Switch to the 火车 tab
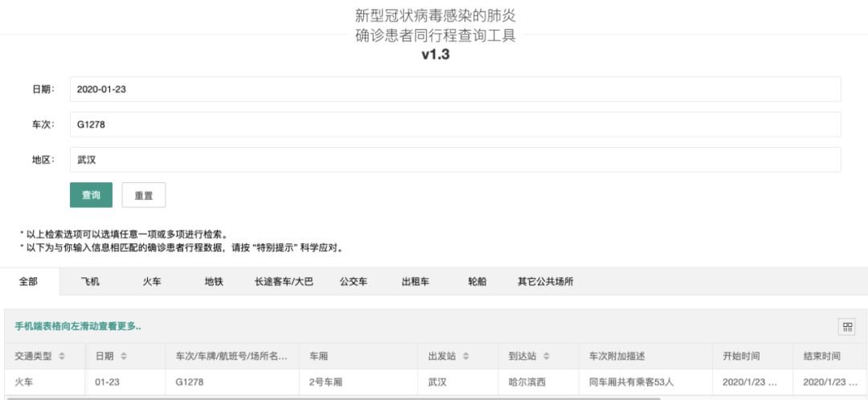868x400 pixels. pos(152,282)
